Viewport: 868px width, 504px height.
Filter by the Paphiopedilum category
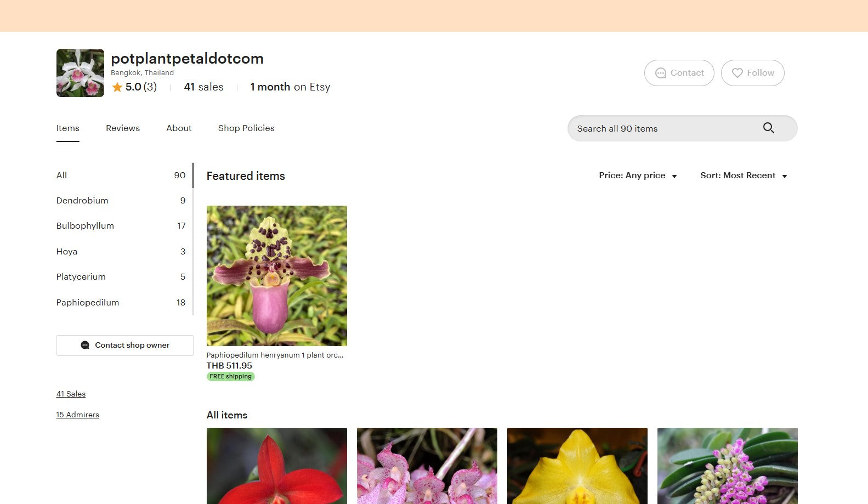coord(121,303)
